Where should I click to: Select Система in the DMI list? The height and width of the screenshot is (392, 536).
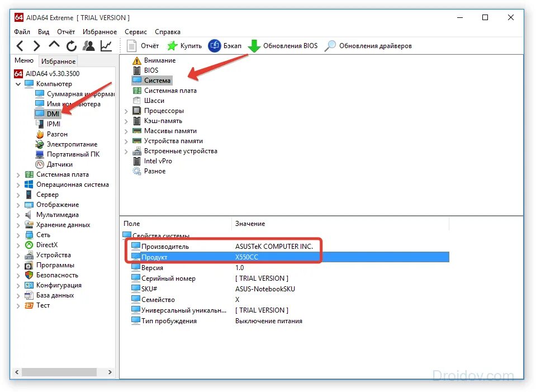pos(151,81)
